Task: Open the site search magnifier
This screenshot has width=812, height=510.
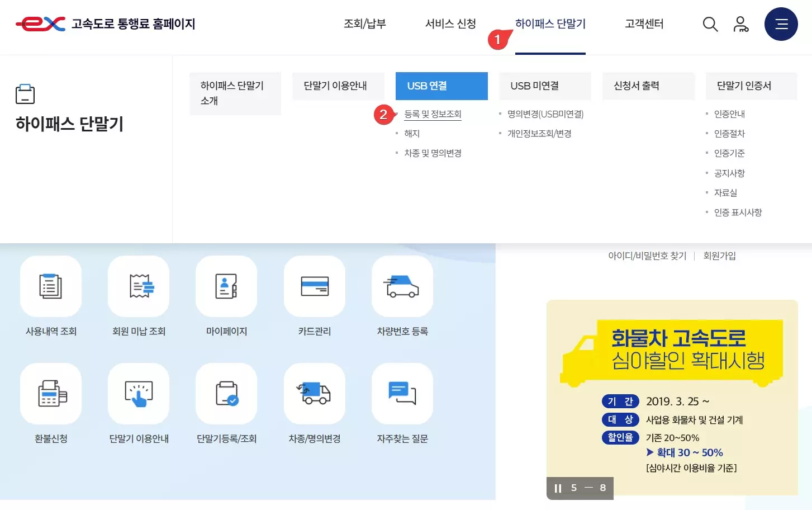Action: click(x=710, y=24)
